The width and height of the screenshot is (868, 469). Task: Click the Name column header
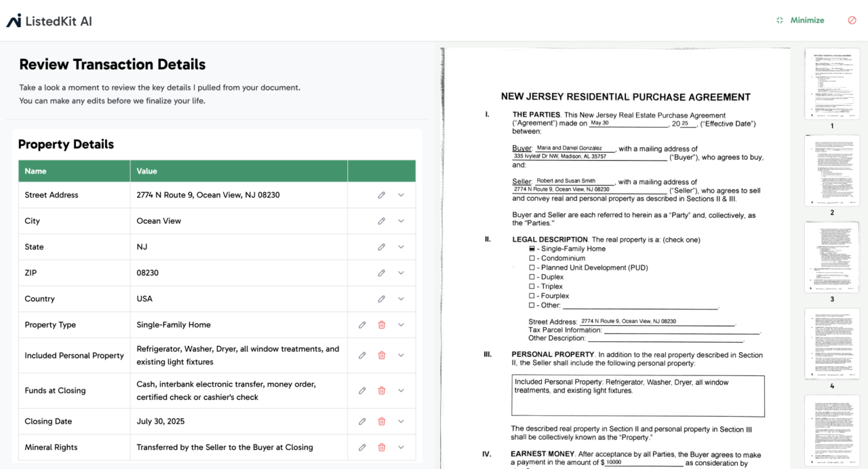36,171
